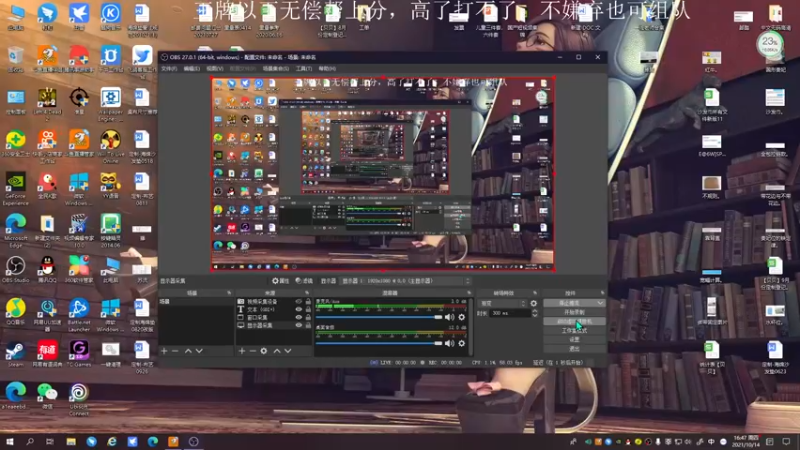The image size is (800, 450).
Task: Open GeForce Experience desktop icon
Action: click(15, 189)
